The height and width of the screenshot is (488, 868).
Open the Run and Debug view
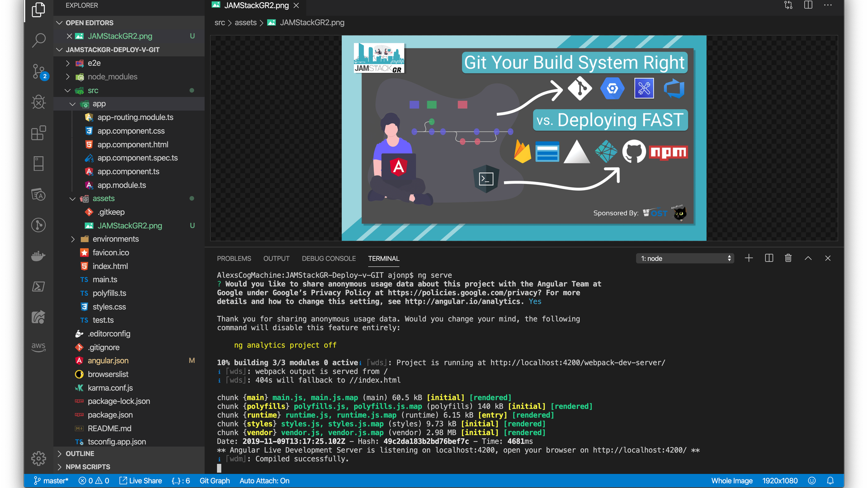(39, 102)
